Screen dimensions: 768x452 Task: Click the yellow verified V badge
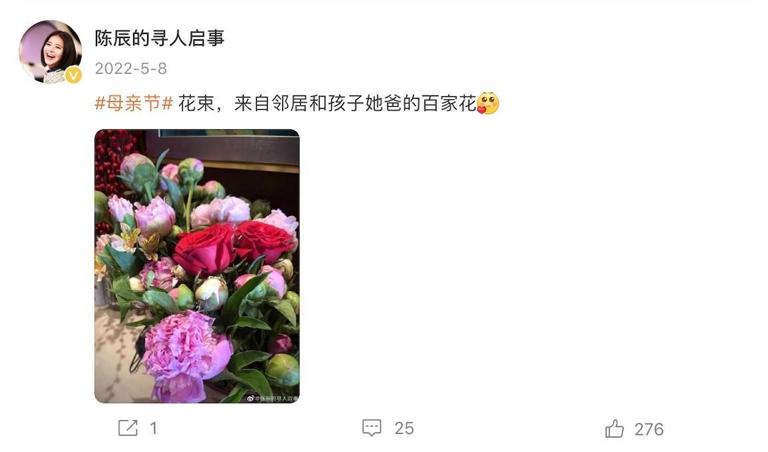coord(73,75)
